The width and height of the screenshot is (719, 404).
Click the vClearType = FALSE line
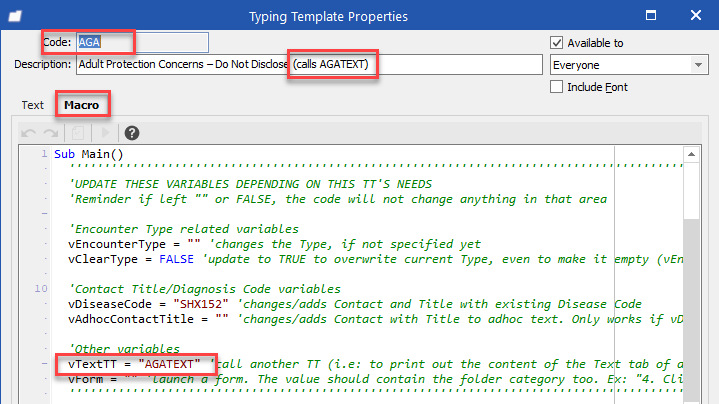[x=375, y=259]
